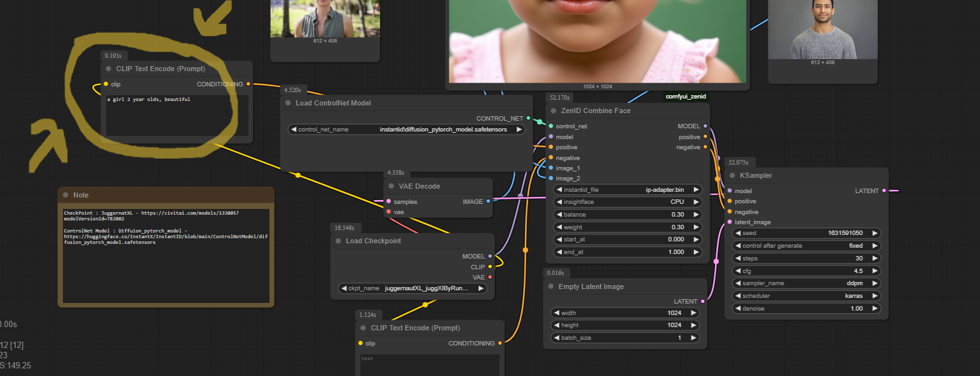The width and height of the screenshot is (980, 376).
Task: Click the LATENT output socket on KSampler
Action: [x=883, y=191]
